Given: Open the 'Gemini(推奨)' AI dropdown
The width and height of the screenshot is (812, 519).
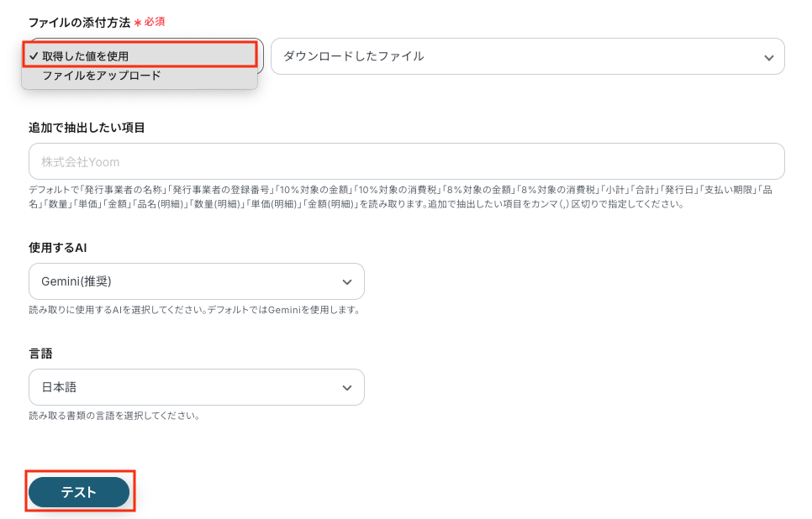Looking at the screenshot, I should pos(196,281).
